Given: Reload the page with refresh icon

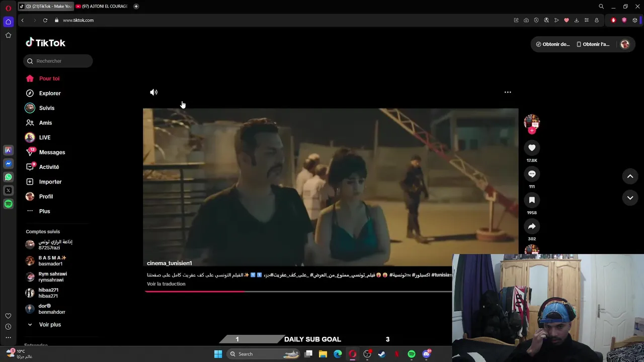Looking at the screenshot, I should tap(45, 20).
